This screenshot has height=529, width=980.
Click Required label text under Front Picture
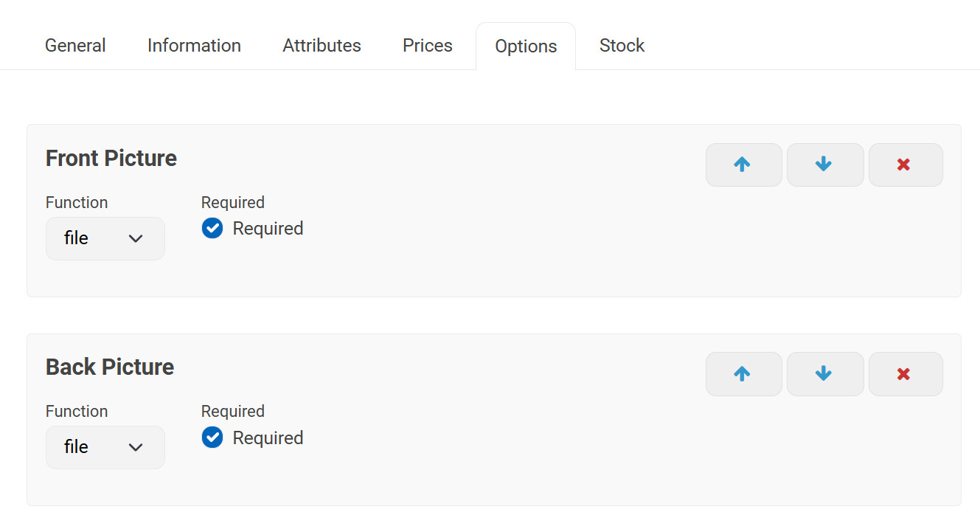(x=268, y=229)
